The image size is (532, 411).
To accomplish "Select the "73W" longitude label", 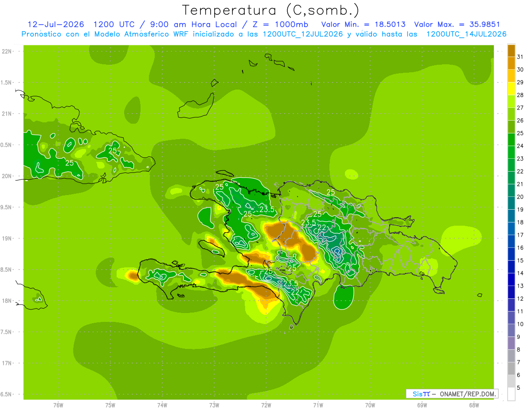I will (214, 405).
